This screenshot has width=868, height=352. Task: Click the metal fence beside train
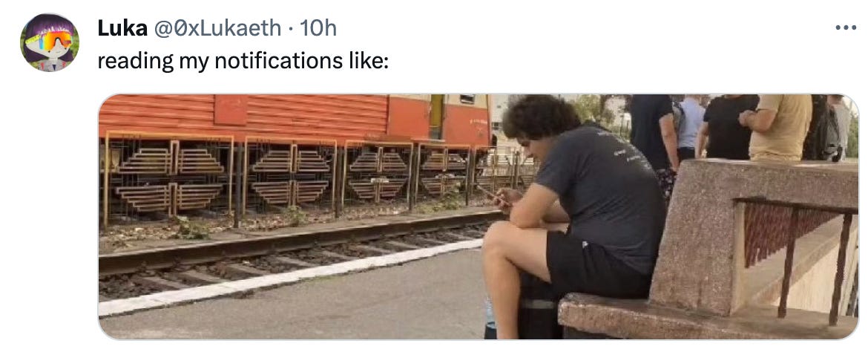310,177
